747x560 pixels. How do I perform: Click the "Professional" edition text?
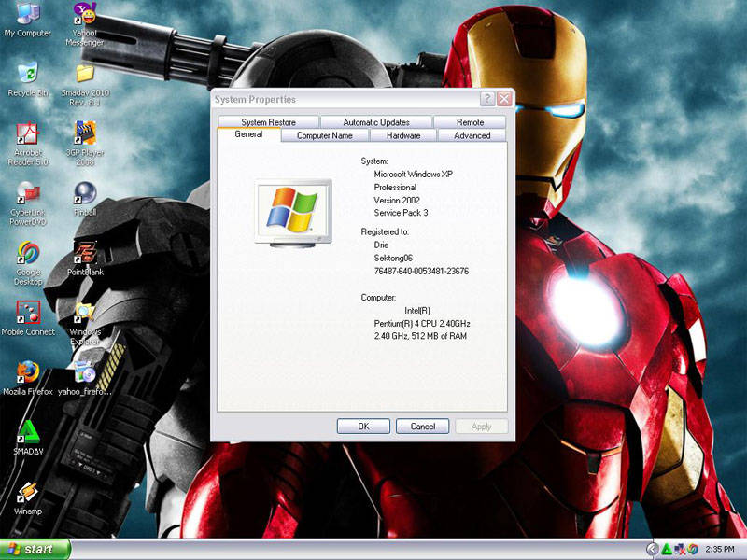click(x=395, y=188)
